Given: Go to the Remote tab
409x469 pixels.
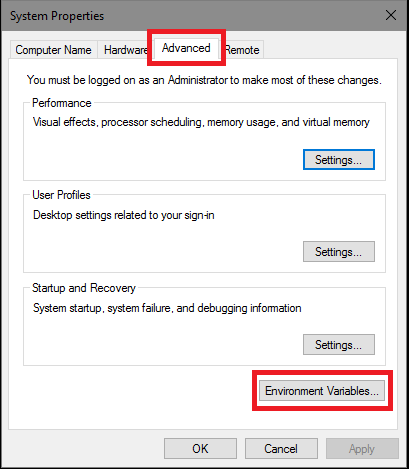Looking at the screenshot, I should [x=243, y=50].
